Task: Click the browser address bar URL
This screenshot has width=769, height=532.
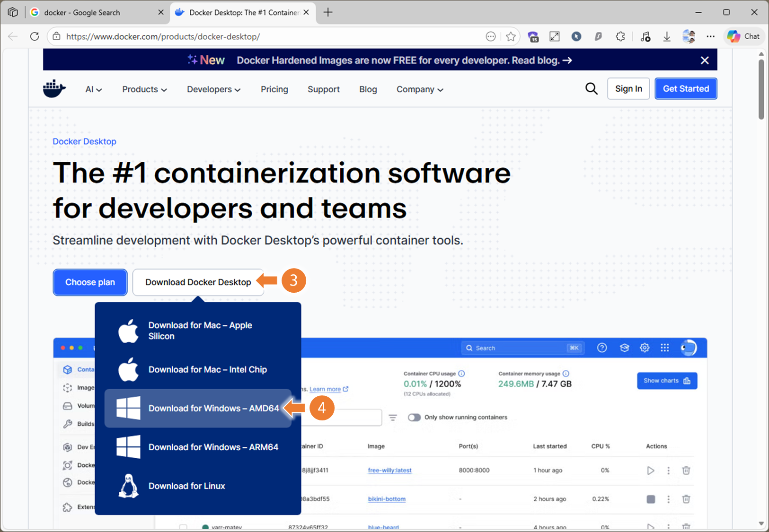Action: coord(163,36)
